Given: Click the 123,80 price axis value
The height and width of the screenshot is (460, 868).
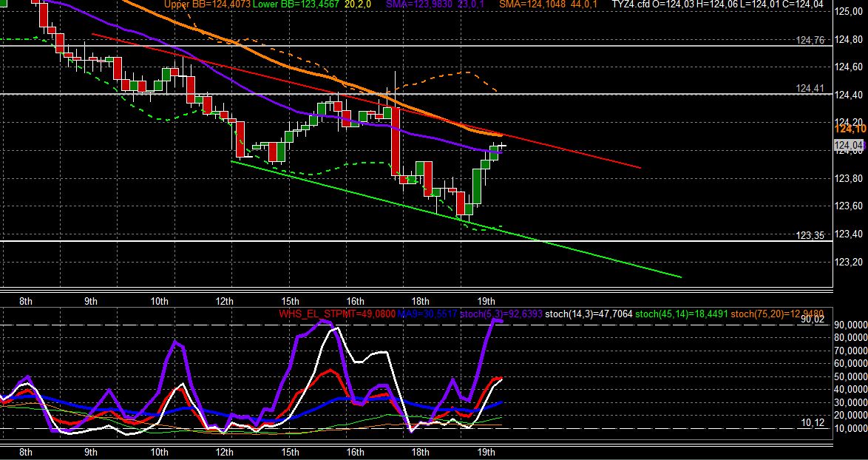Looking at the screenshot, I should (850, 178).
